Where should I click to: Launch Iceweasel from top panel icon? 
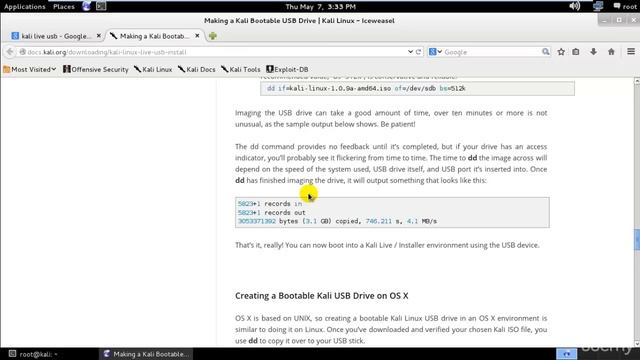[x=87, y=6]
